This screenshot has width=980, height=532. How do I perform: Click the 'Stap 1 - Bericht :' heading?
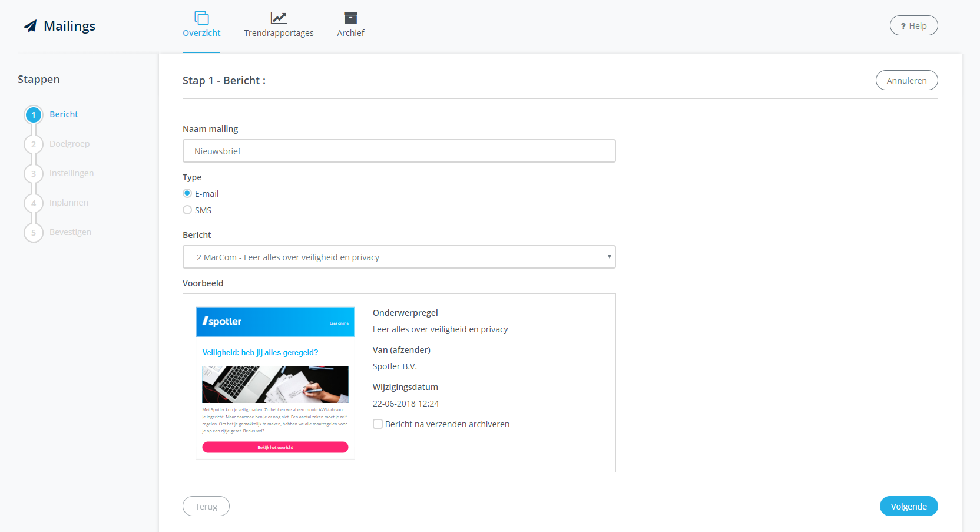click(224, 81)
